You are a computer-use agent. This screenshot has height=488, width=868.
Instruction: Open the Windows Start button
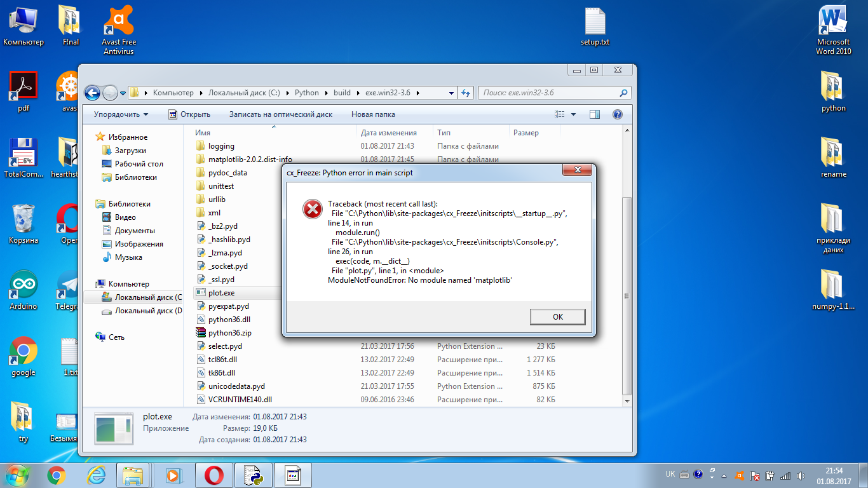coord(17,475)
